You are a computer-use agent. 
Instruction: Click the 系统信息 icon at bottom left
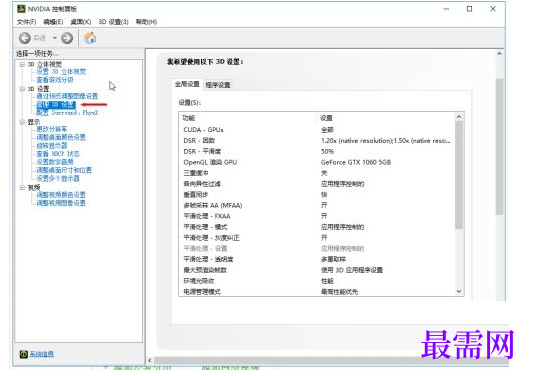23,354
